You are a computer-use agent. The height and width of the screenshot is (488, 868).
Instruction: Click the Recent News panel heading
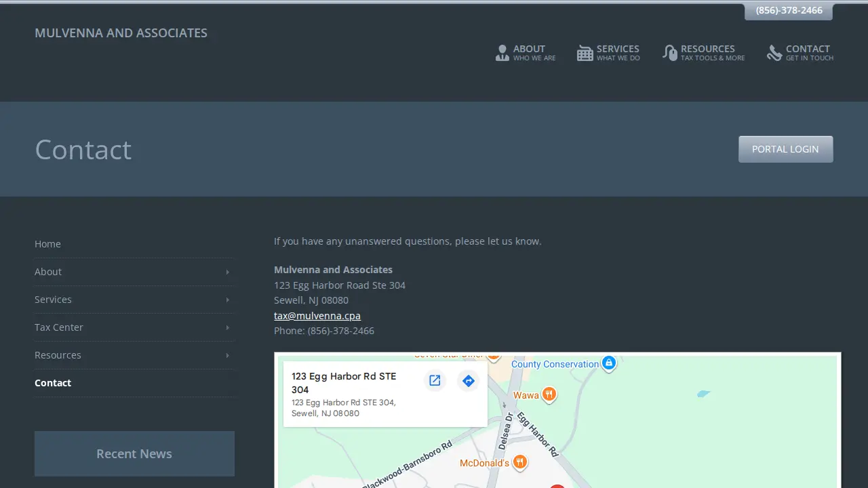[134, 454]
